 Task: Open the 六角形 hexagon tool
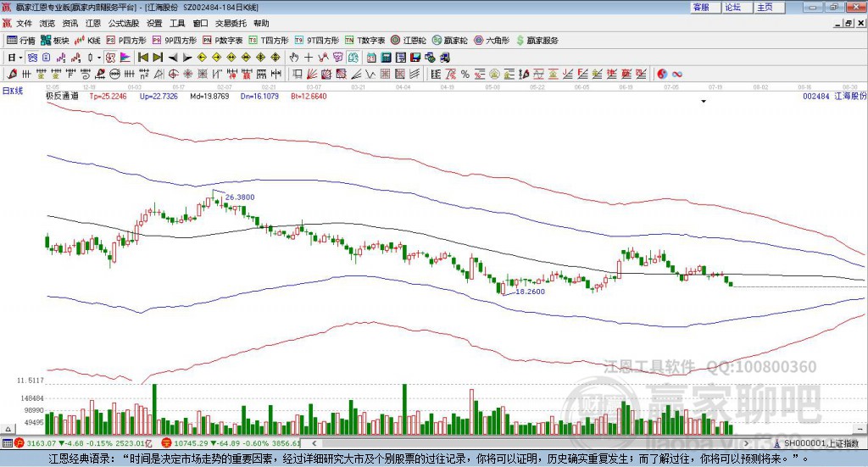point(492,41)
